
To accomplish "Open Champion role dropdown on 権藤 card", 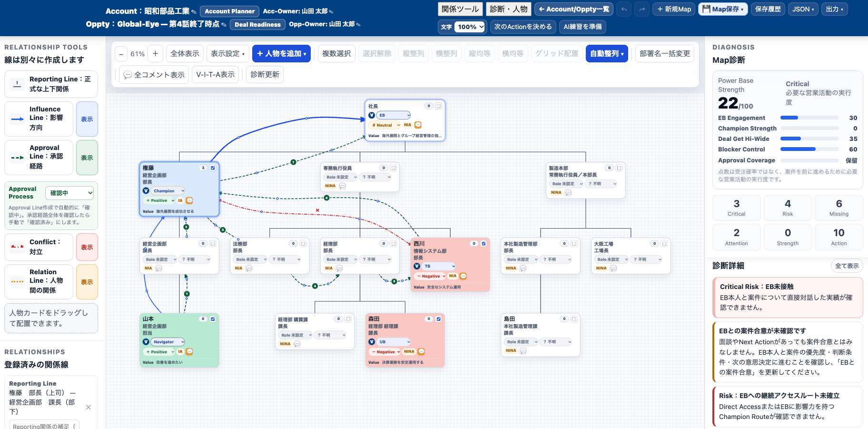I will (x=168, y=190).
